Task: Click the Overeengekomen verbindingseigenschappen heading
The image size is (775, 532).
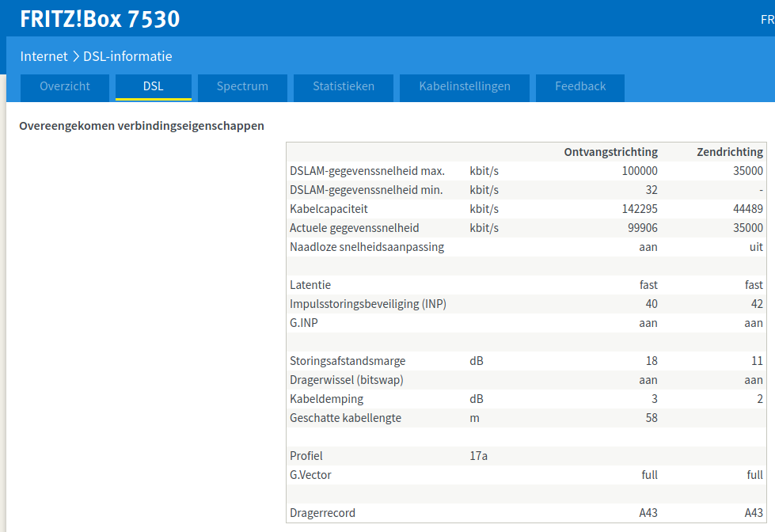Action: coord(142,126)
